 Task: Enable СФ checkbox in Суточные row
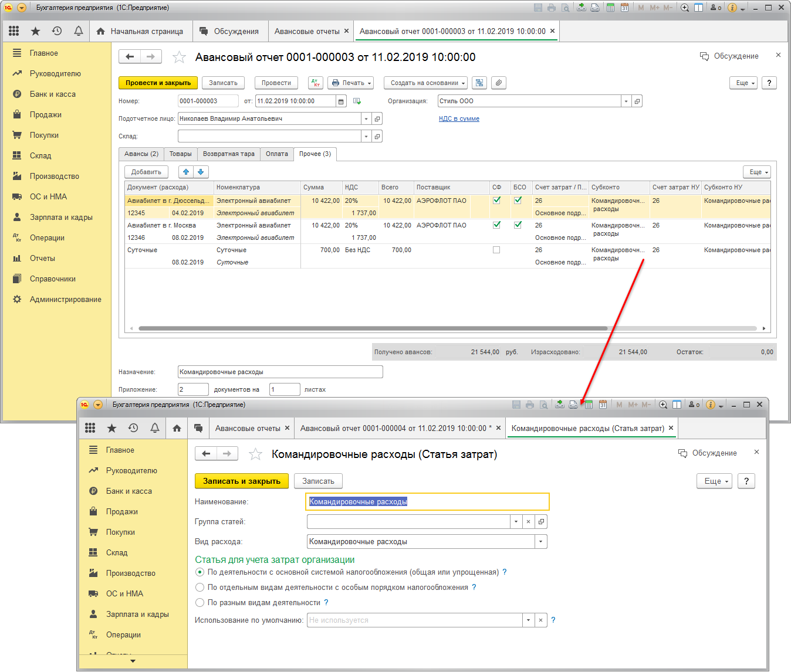click(x=496, y=250)
